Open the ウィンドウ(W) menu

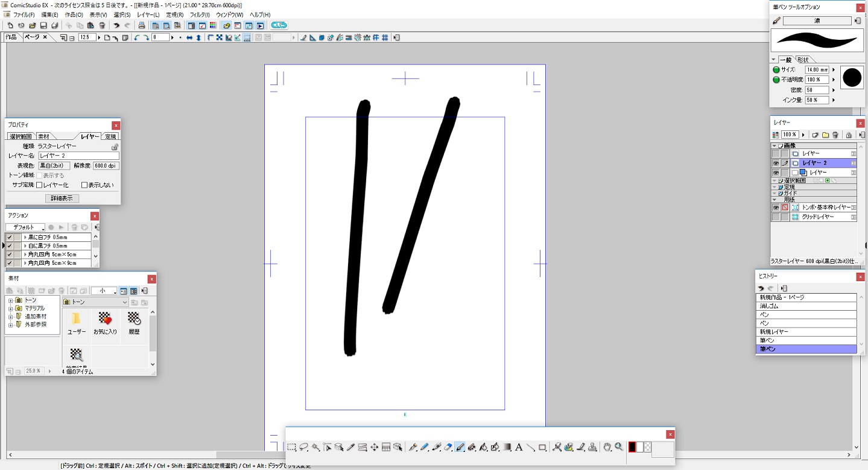[230, 14]
